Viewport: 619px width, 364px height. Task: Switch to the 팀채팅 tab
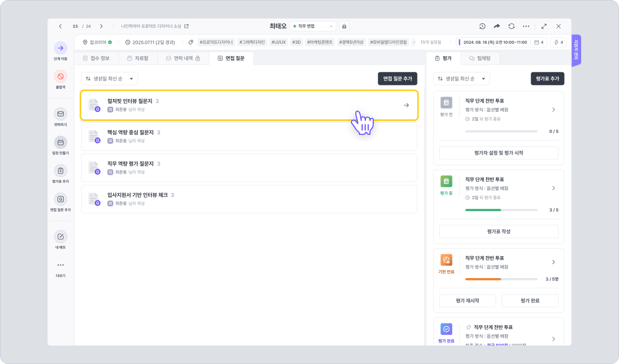coord(479,58)
